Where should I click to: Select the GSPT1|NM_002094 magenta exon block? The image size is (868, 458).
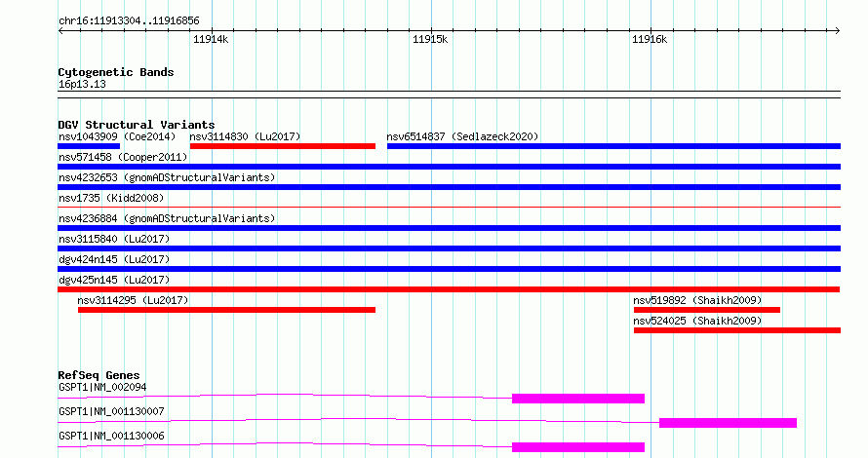tap(578, 399)
